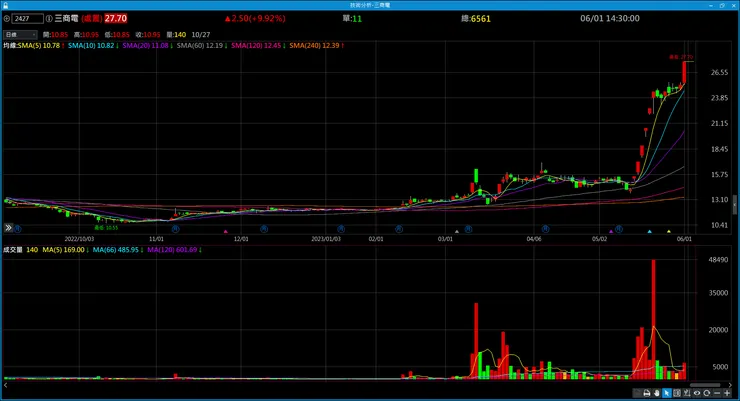Open info icon next to 三商電
This screenshot has width=740, height=401.
point(49,19)
